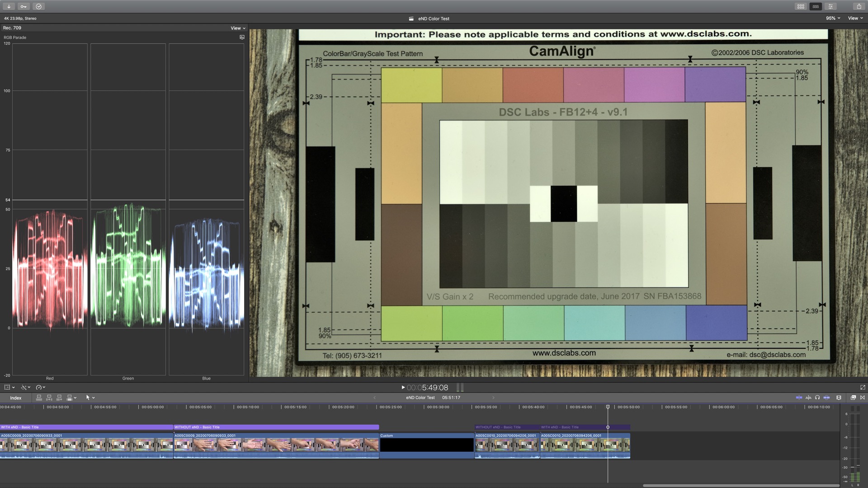Show Background Tasks checkmark icon
This screenshot has height=488, width=868.
pos(38,6)
